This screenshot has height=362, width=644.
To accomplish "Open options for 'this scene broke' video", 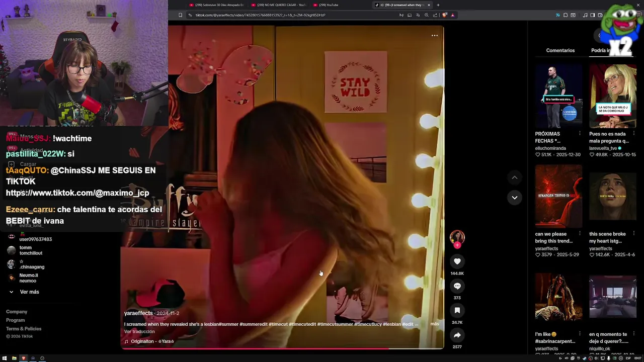I will pyautogui.click(x=633, y=234).
